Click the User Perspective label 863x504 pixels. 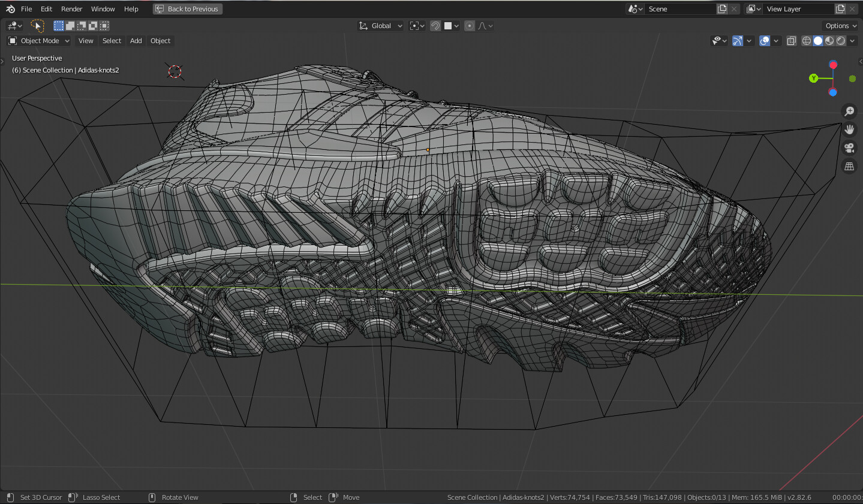point(37,58)
